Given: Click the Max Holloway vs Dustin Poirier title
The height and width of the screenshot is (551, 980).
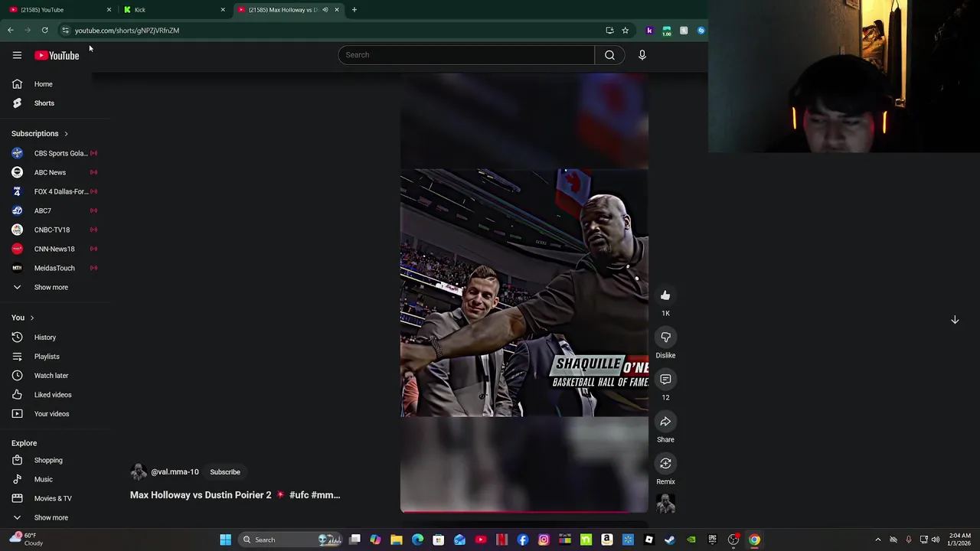Looking at the screenshot, I should coord(235,495).
